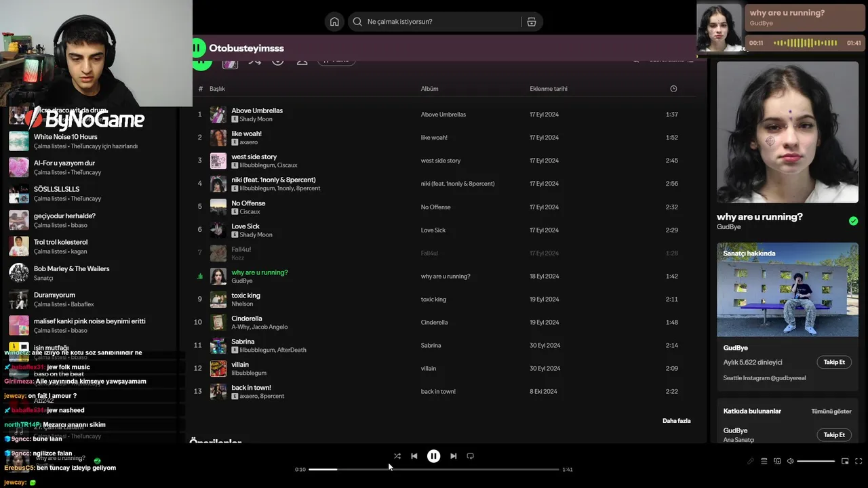The width and height of the screenshot is (868, 488).
Task: Open lyrics microphone icon
Action: click(751, 461)
